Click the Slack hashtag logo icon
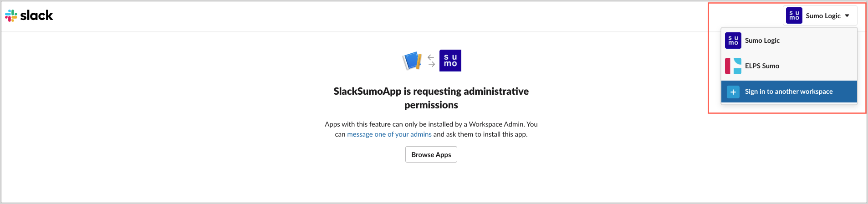This screenshot has height=204, width=868. click(11, 15)
